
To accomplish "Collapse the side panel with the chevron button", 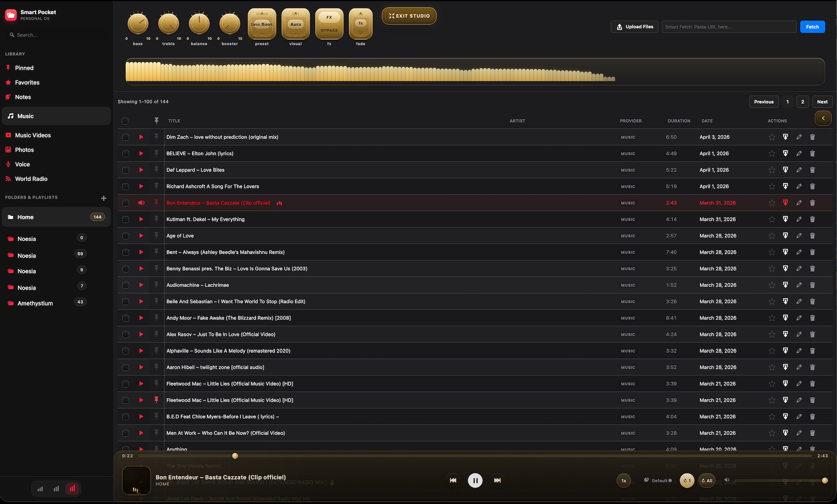I will tap(823, 118).
